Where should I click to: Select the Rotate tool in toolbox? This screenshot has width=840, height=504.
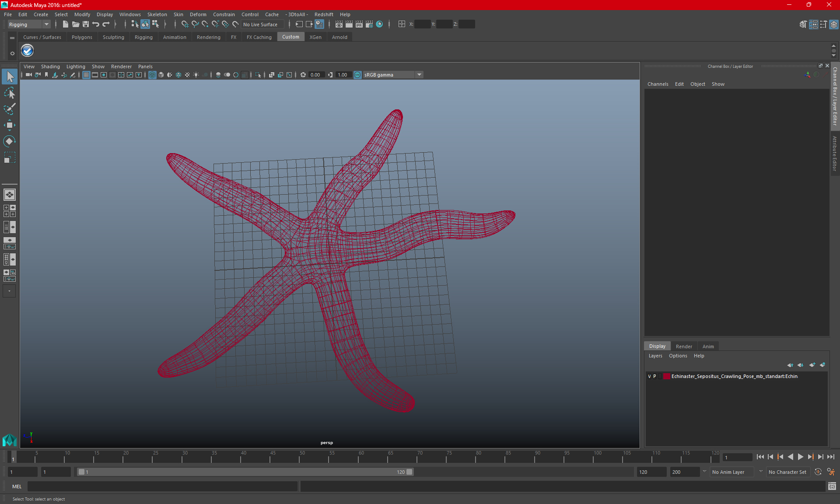point(9,141)
